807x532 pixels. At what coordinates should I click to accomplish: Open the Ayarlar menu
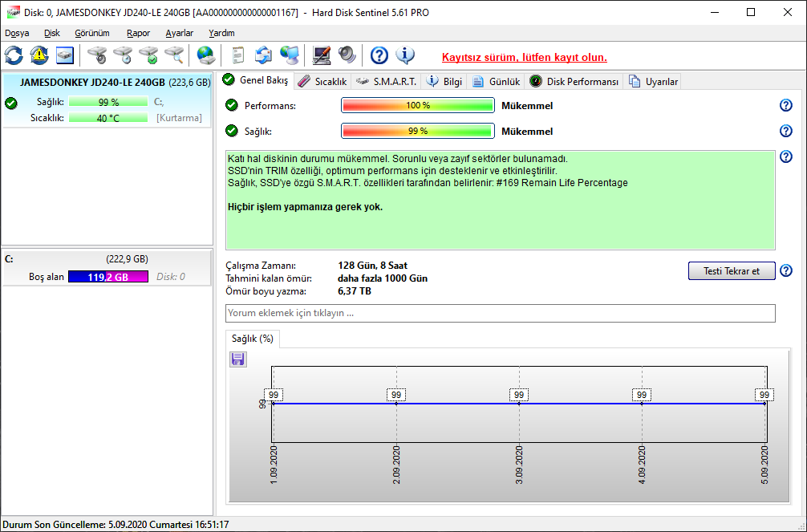coord(179,33)
